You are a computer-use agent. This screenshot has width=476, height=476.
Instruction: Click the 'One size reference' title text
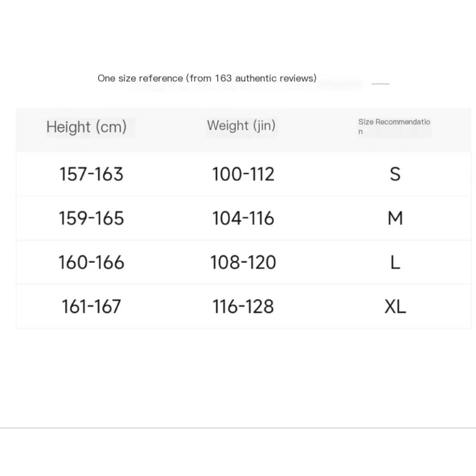(x=207, y=78)
